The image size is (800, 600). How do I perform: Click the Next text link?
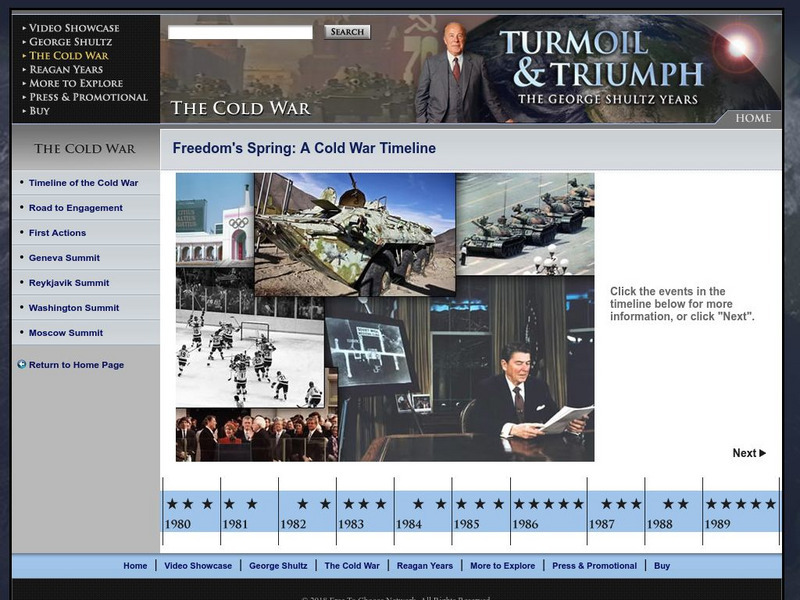744,453
